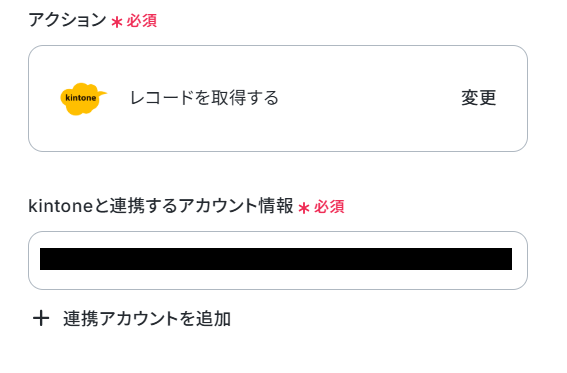Click the account field's right edge
567x373 pixels.
[520, 260]
